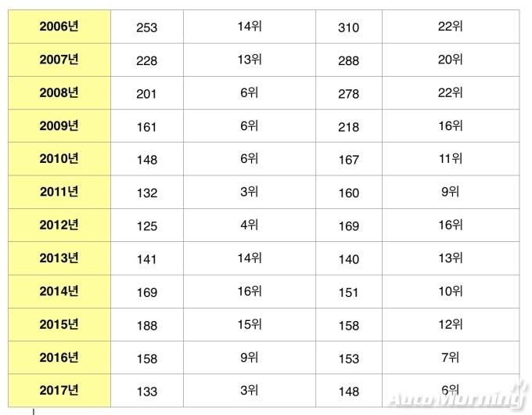Click the AutoMorning watermark logo
The height and width of the screenshot is (415, 532).
pos(458,395)
